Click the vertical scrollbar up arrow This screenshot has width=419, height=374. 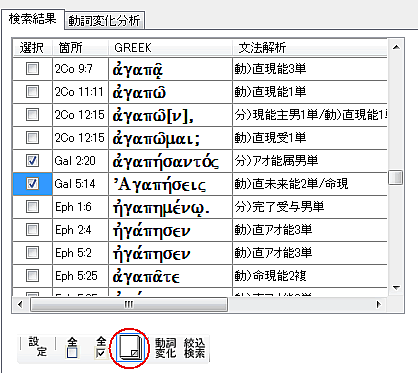(396, 47)
